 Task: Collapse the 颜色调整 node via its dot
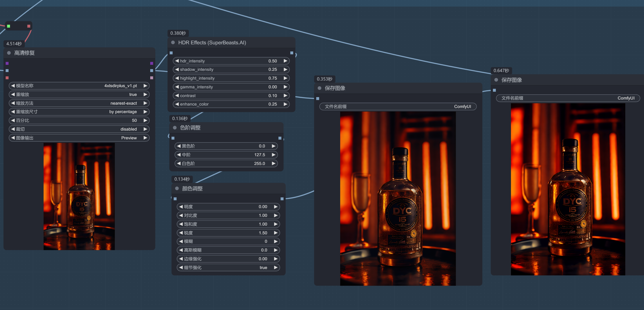point(177,188)
